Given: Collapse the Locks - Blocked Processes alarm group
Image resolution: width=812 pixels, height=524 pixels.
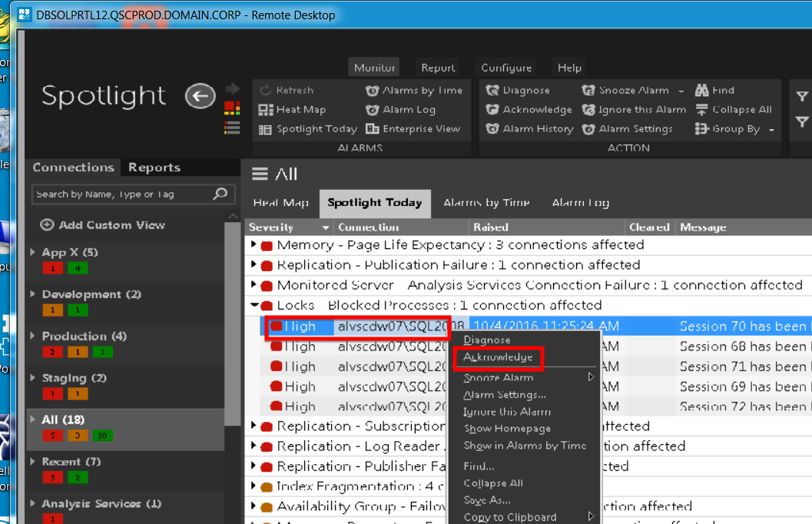Looking at the screenshot, I should 254,305.
